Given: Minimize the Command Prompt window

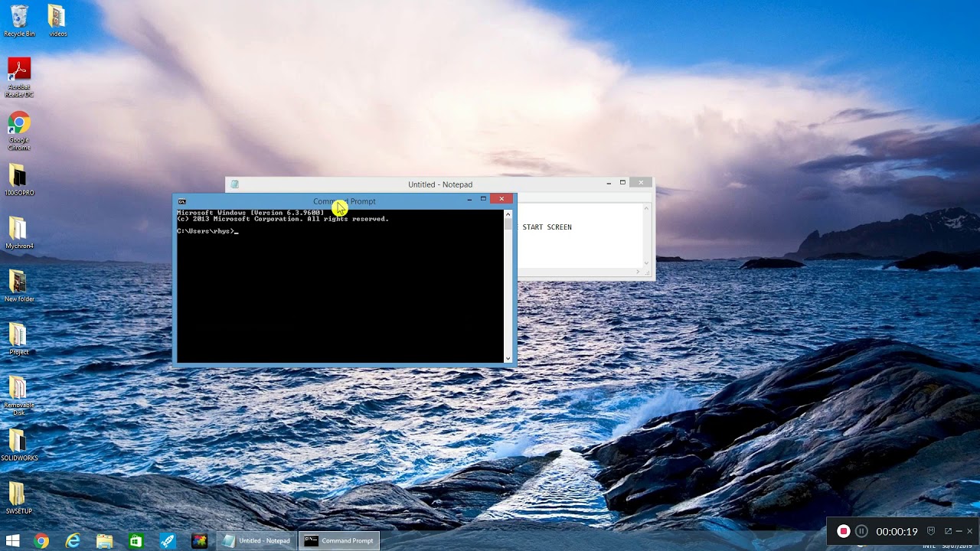Looking at the screenshot, I should pos(469,200).
